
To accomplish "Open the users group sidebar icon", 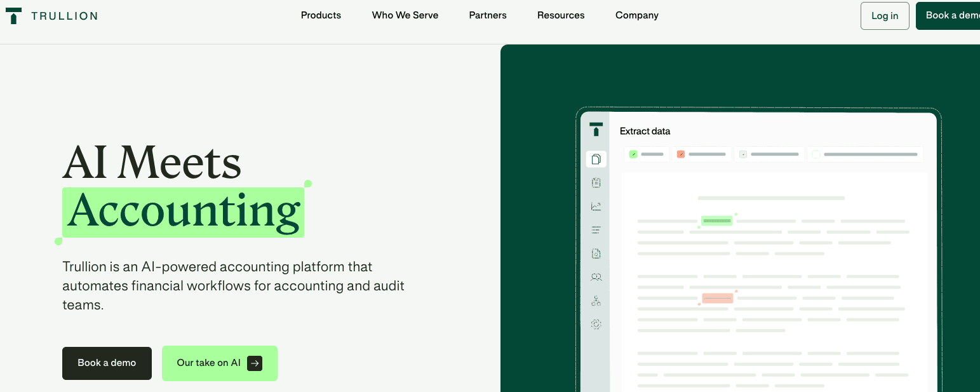I will (x=596, y=277).
